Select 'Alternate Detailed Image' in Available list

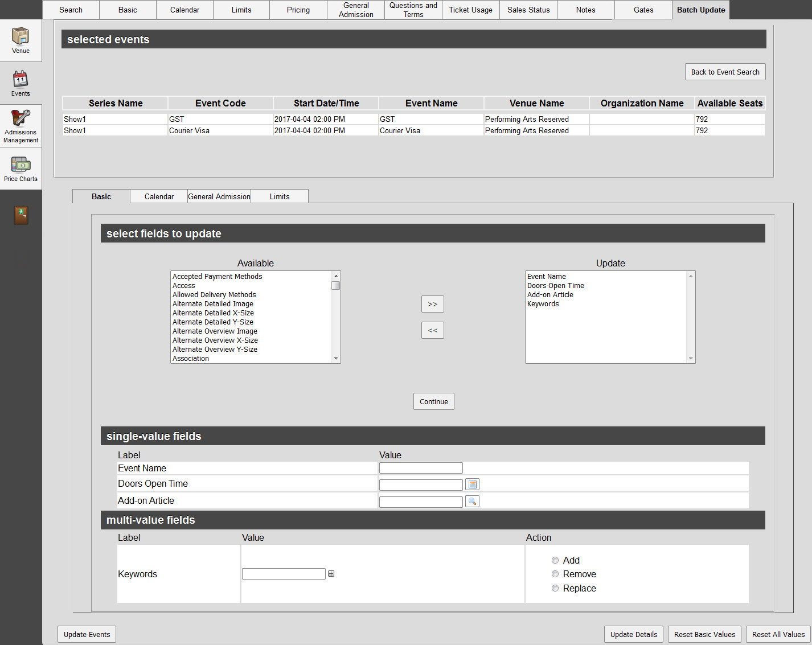click(x=213, y=304)
